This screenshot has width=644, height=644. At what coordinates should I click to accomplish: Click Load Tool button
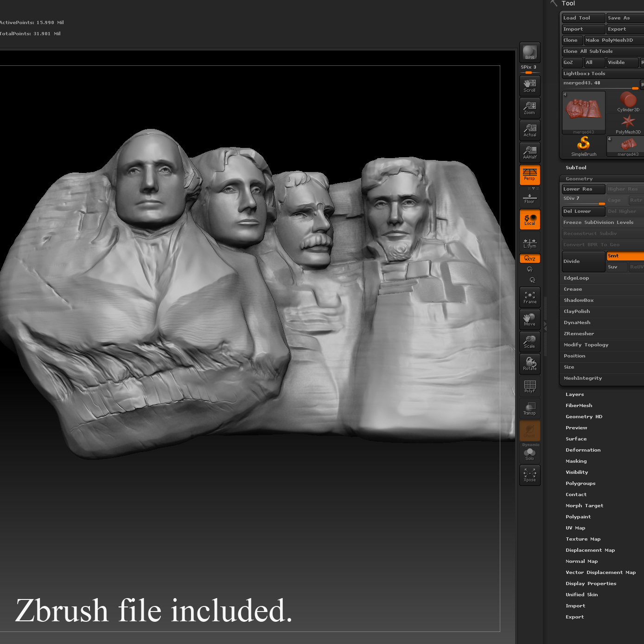click(x=583, y=18)
